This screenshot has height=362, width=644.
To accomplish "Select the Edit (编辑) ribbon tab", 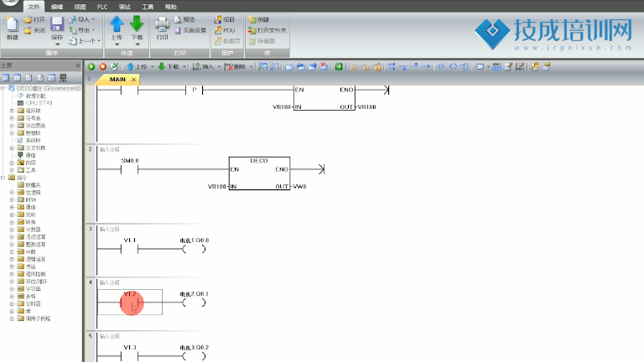I will [x=57, y=7].
